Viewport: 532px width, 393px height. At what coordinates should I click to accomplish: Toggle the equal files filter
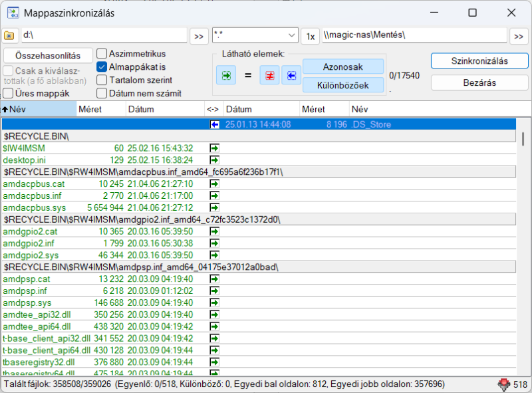[x=248, y=75]
